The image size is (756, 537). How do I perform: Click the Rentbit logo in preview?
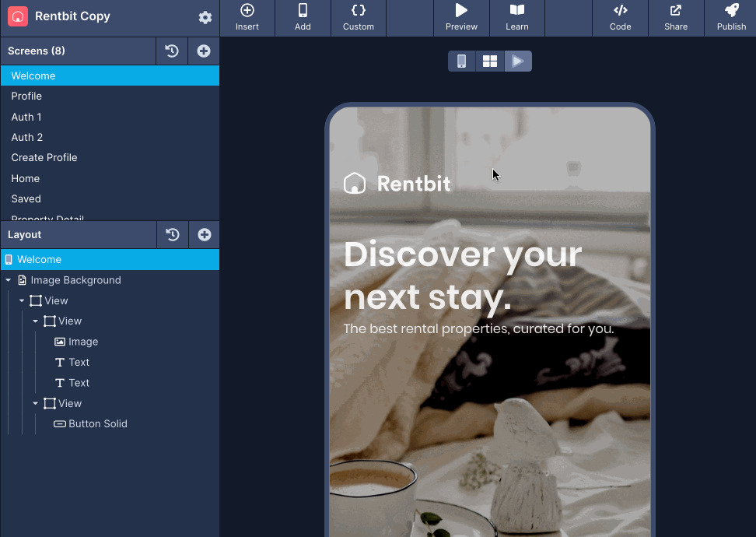click(397, 184)
